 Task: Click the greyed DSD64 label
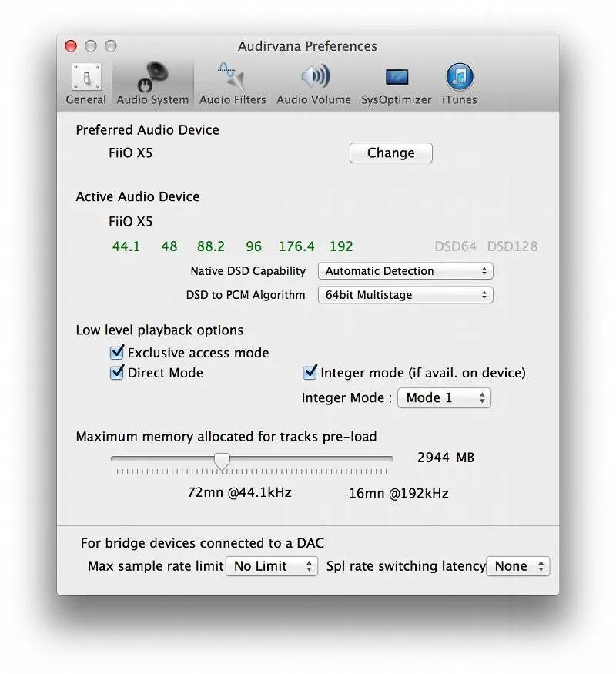pos(455,246)
